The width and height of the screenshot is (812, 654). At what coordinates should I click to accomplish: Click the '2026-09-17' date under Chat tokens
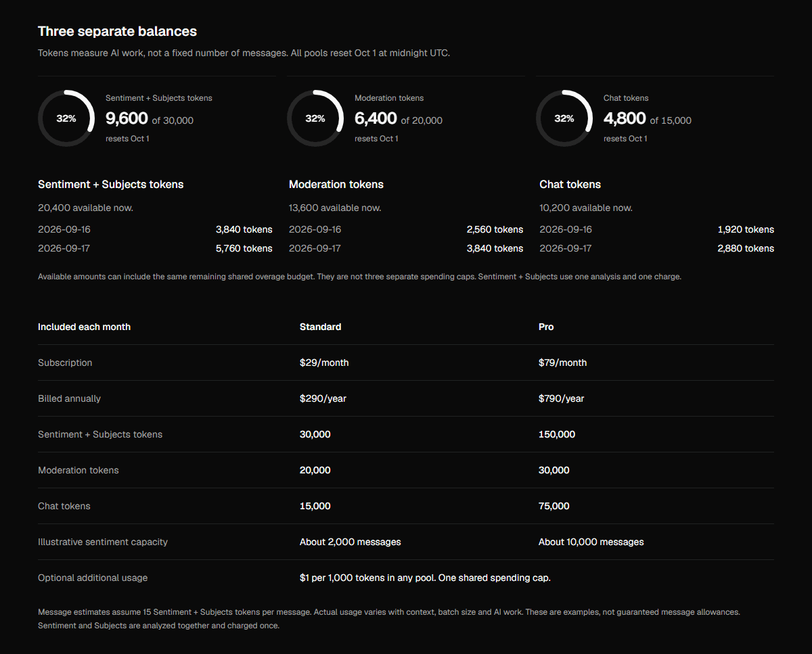point(566,248)
